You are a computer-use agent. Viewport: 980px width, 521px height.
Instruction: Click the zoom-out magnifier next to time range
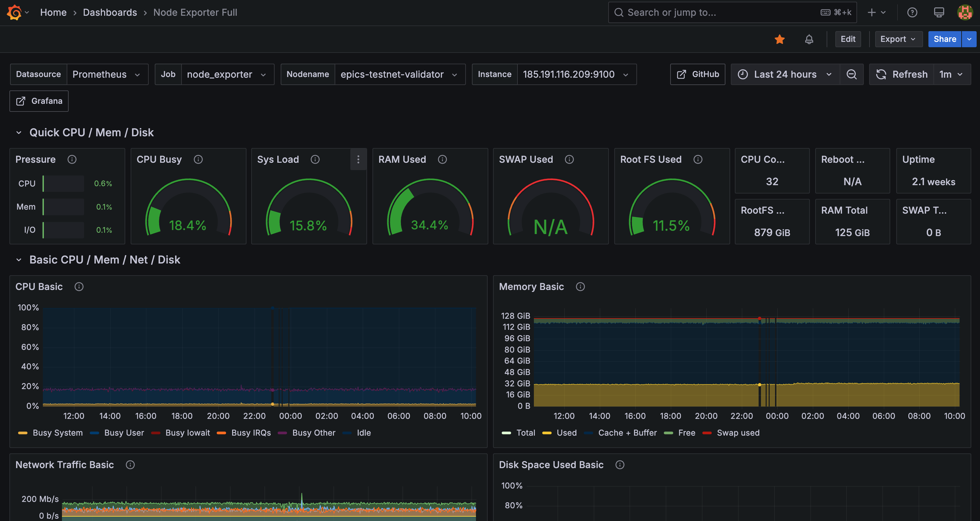point(851,74)
